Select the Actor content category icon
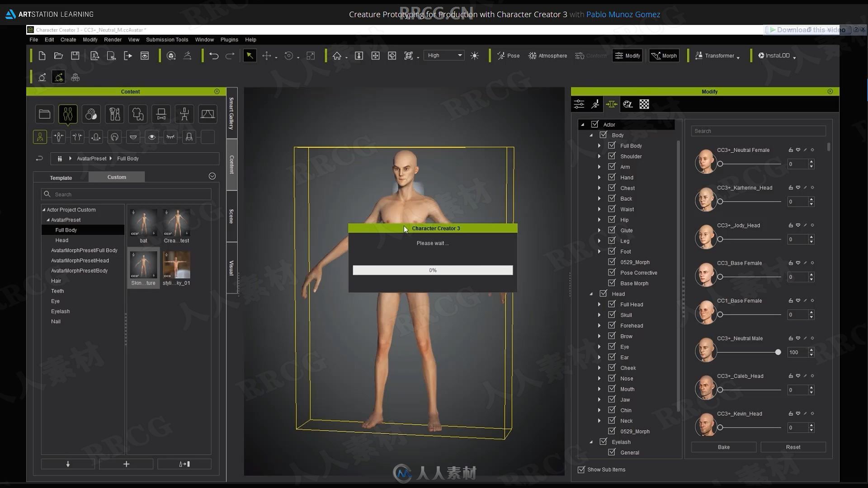 [68, 114]
